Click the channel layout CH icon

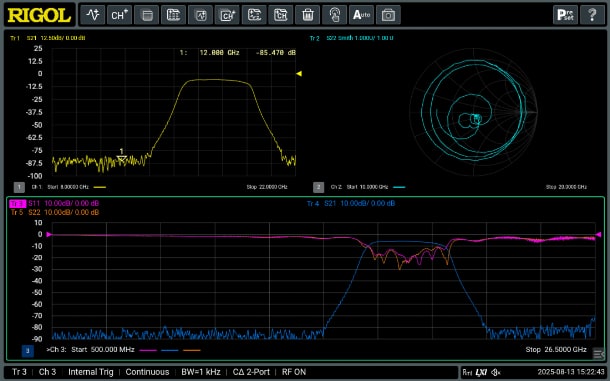point(280,15)
